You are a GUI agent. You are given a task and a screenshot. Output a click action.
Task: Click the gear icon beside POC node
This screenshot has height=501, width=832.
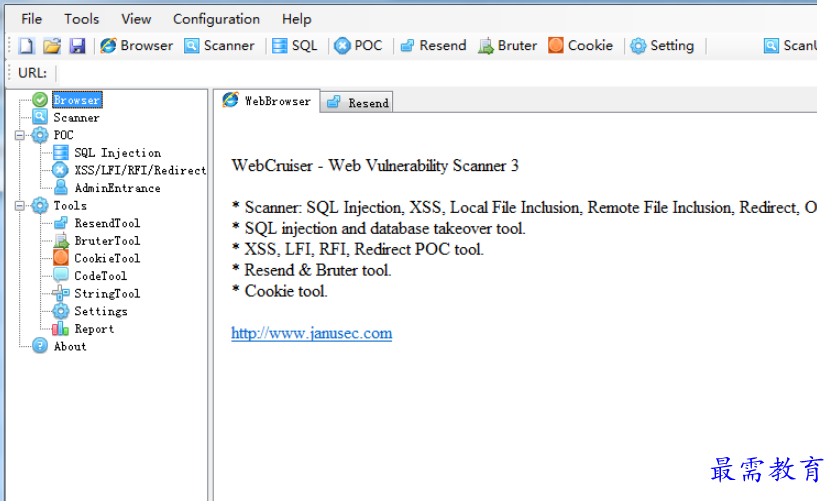(x=40, y=135)
